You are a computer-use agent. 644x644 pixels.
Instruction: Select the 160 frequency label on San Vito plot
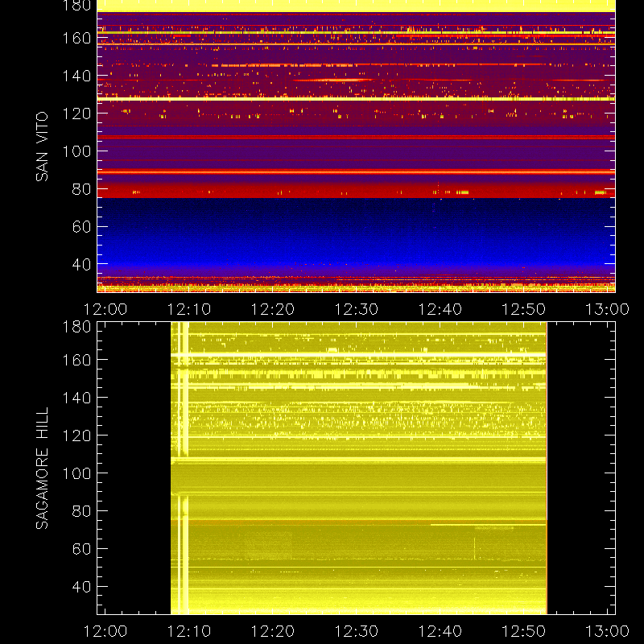click(76, 38)
